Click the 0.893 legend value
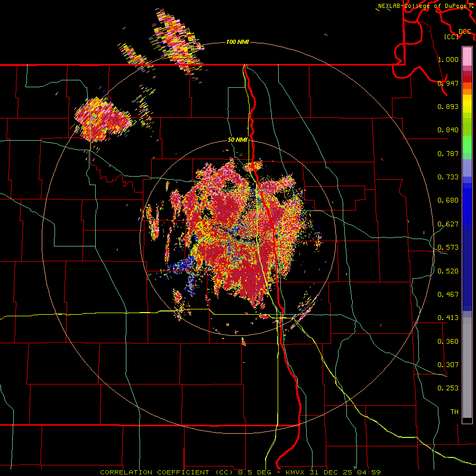476x476 pixels. click(448, 106)
